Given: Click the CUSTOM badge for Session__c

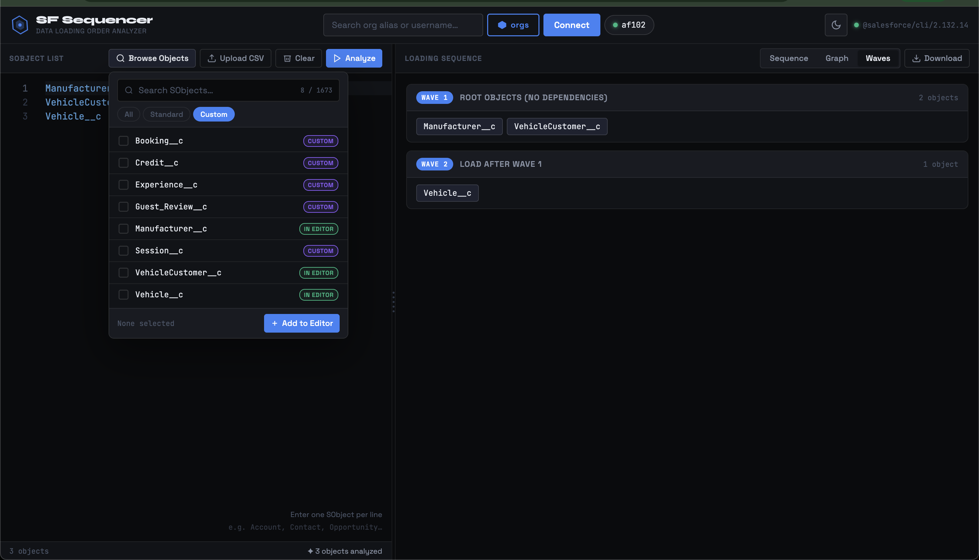Looking at the screenshot, I should tap(321, 251).
